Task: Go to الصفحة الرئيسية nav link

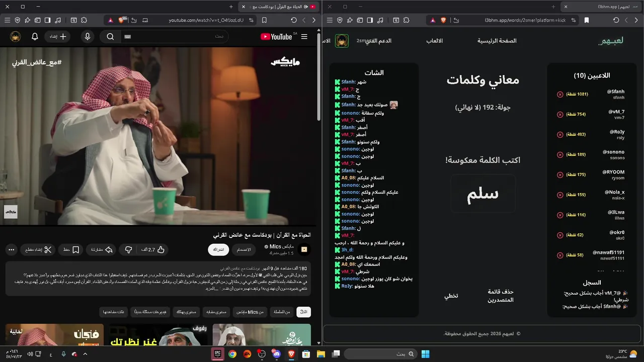Action: coord(497,41)
